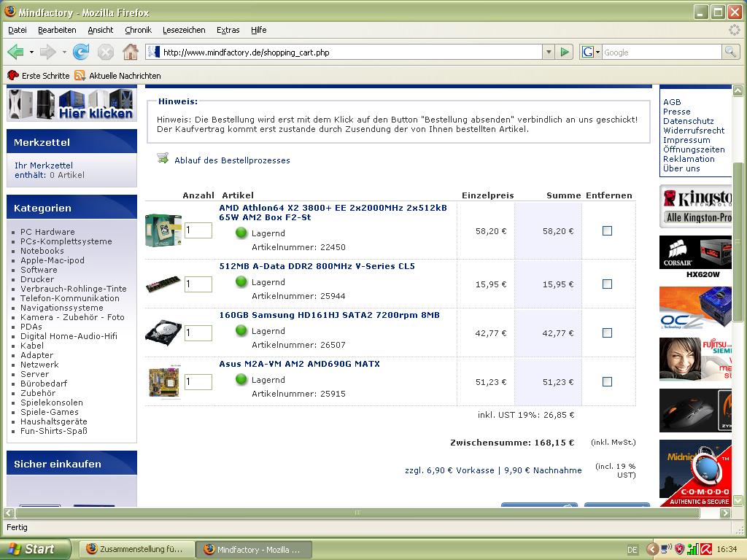
Task: Tick Entfernen checkbox for Asus M2A-VM
Action: coord(607,381)
